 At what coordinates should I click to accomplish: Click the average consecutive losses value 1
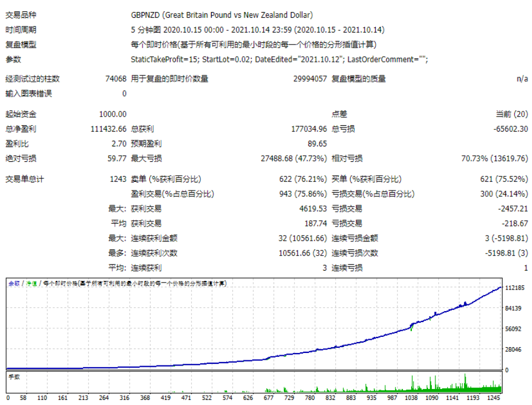526,268
